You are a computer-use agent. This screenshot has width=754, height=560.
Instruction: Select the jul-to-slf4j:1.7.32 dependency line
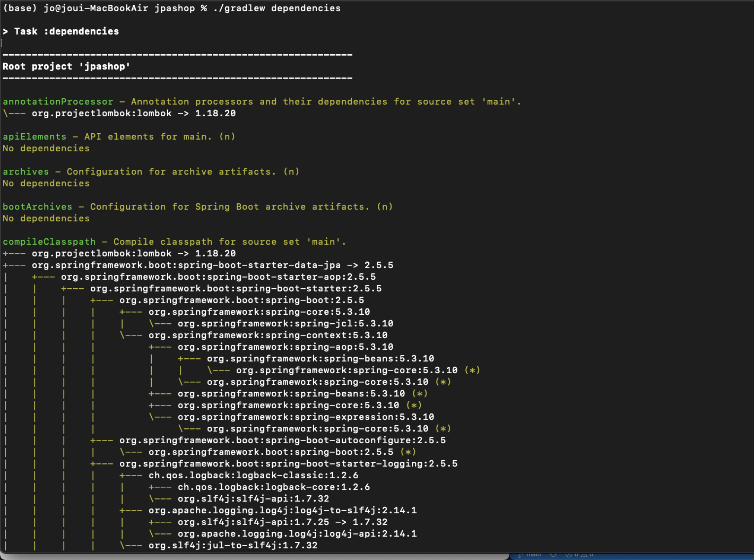(233, 545)
